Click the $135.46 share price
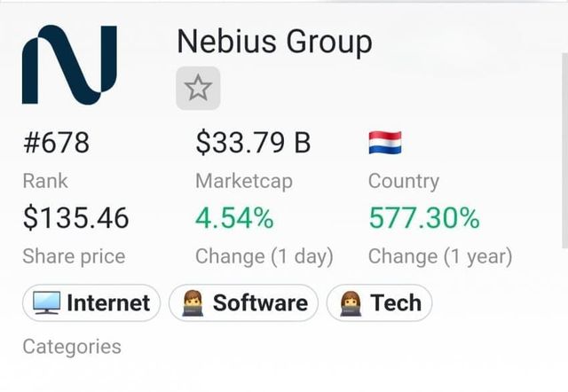 [75, 217]
